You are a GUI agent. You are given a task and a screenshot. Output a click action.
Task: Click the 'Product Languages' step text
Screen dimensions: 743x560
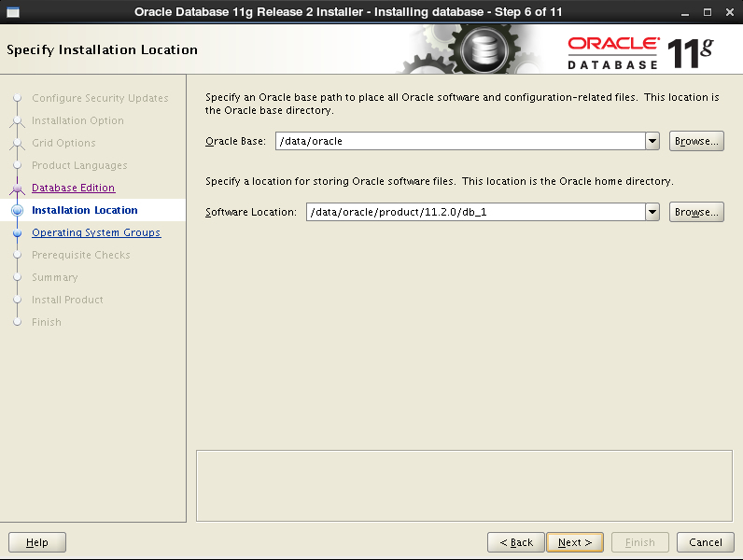[x=79, y=165]
